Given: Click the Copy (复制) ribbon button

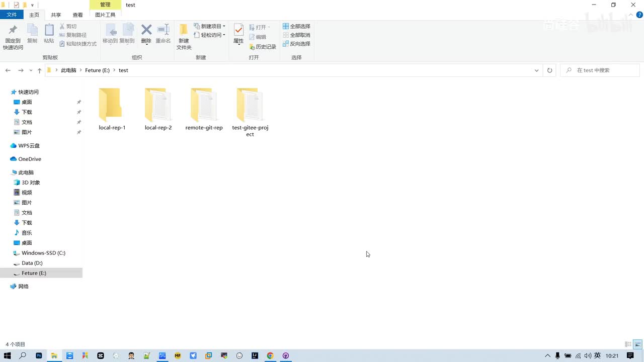Looking at the screenshot, I should [x=32, y=34].
